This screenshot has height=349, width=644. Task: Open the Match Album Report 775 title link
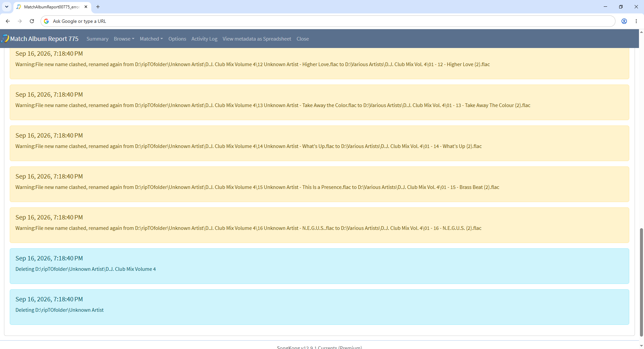coord(44,39)
